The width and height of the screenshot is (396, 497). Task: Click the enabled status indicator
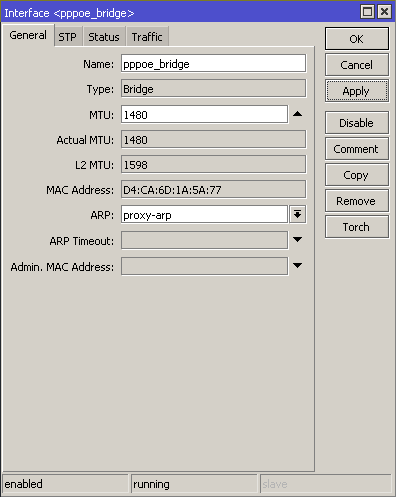coord(65,484)
